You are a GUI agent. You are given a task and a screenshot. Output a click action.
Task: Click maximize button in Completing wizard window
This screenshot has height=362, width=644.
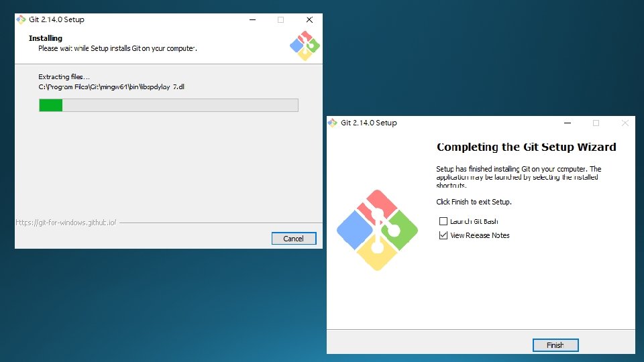(x=596, y=123)
